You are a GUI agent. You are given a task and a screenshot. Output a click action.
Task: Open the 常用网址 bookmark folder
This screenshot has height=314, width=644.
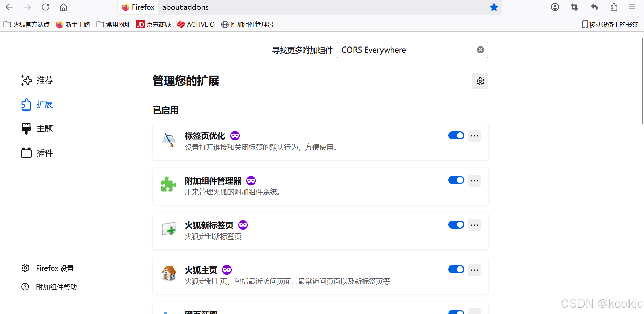pos(114,25)
